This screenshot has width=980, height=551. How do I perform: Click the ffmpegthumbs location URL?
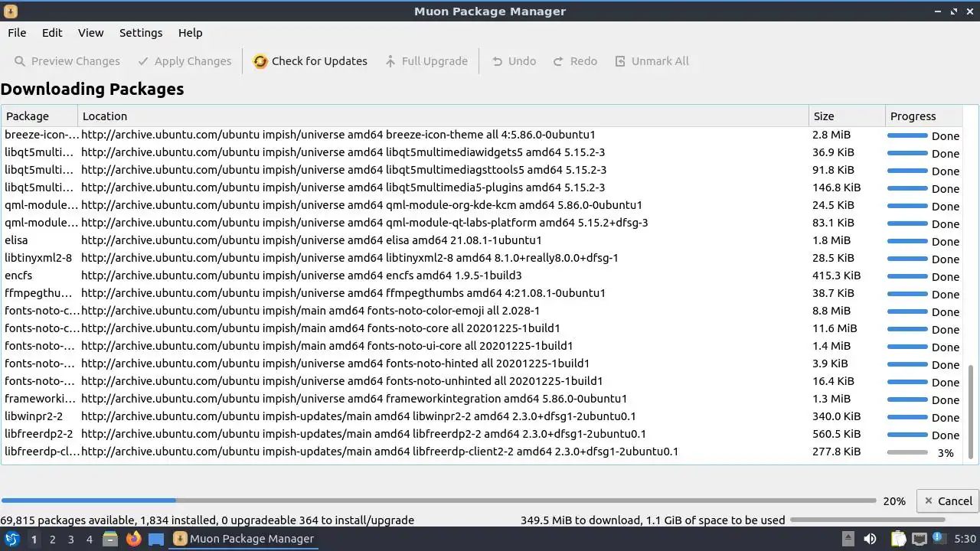(x=343, y=293)
